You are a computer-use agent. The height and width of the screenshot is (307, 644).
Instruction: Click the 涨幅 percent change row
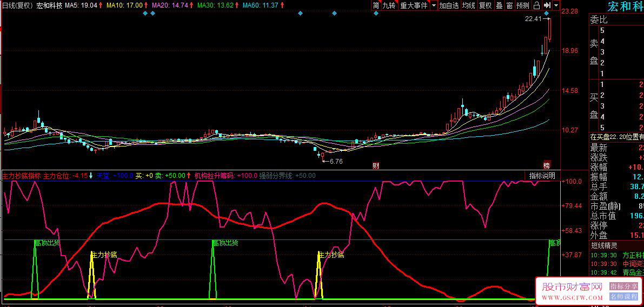(x=616, y=168)
